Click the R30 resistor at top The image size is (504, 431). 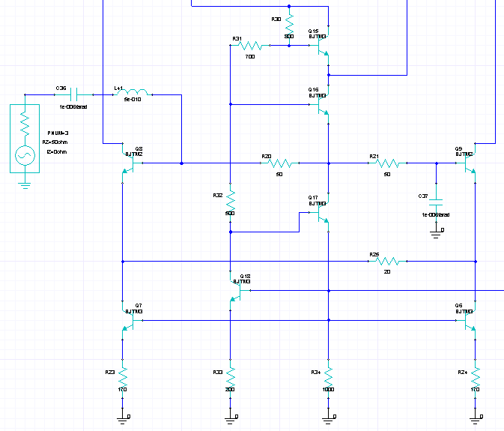[289, 28]
